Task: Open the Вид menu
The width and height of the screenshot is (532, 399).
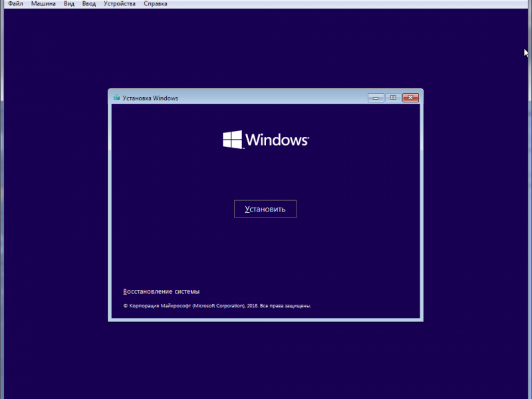Action: 69,4
